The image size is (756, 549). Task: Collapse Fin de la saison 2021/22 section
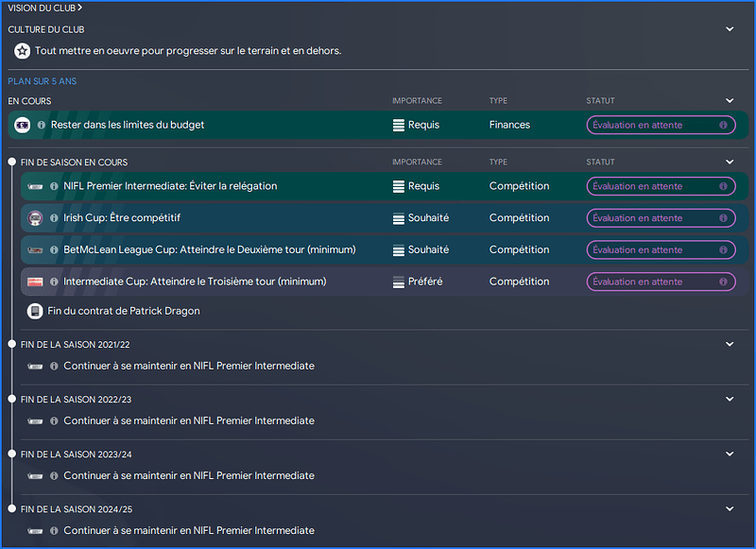(x=730, y=344)
